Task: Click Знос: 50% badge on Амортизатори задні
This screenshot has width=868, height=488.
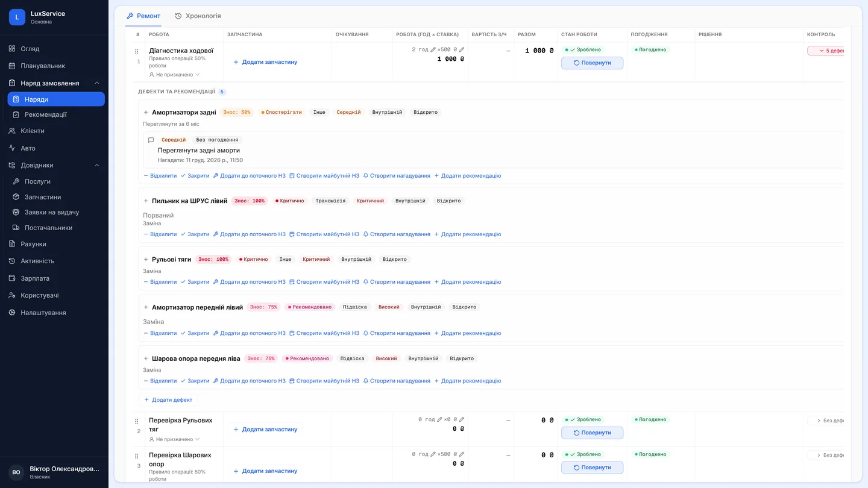Action: pyautogui.click(x=237, y=113)
